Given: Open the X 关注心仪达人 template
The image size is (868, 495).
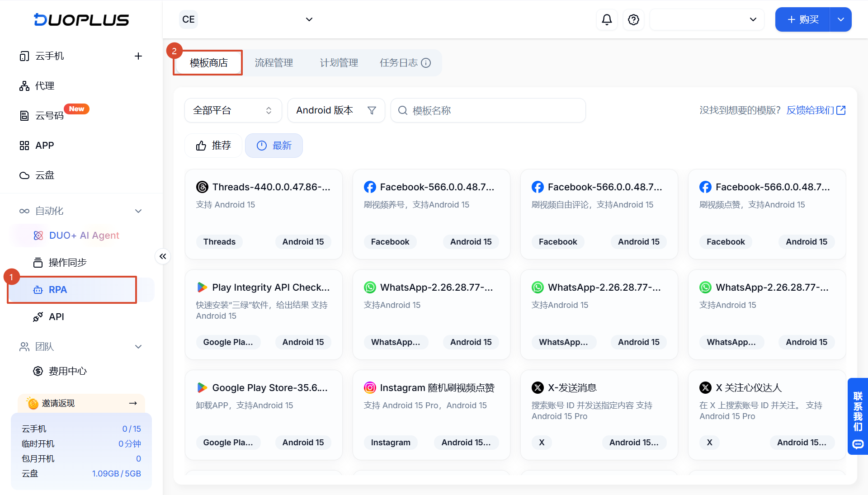Looking at the screenshot, I should [x=767, y=415].
